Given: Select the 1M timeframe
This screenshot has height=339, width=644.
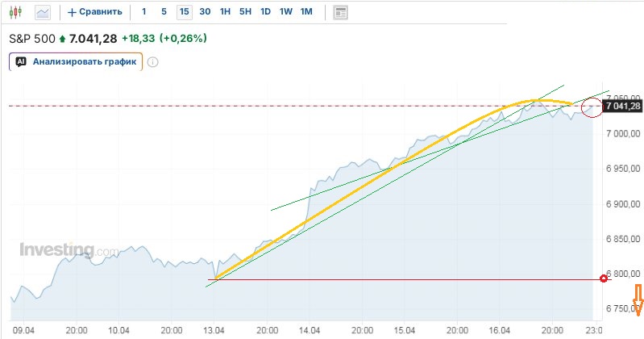Looking at the screenshot, I should 306,12.
